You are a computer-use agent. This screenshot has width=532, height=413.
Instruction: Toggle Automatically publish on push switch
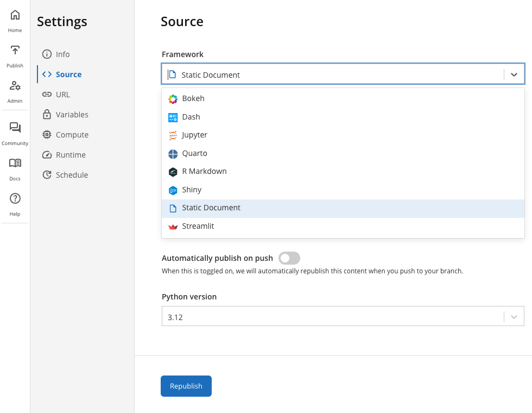coord(289,259)
